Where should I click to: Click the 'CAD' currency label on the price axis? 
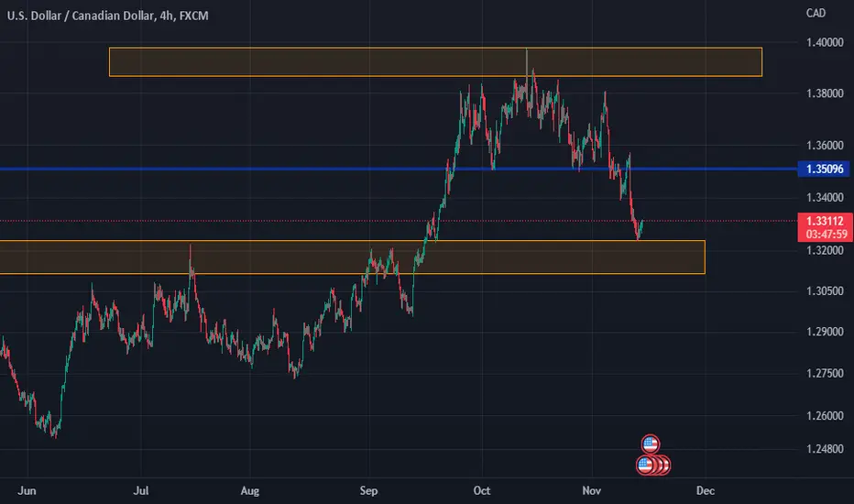816,13
